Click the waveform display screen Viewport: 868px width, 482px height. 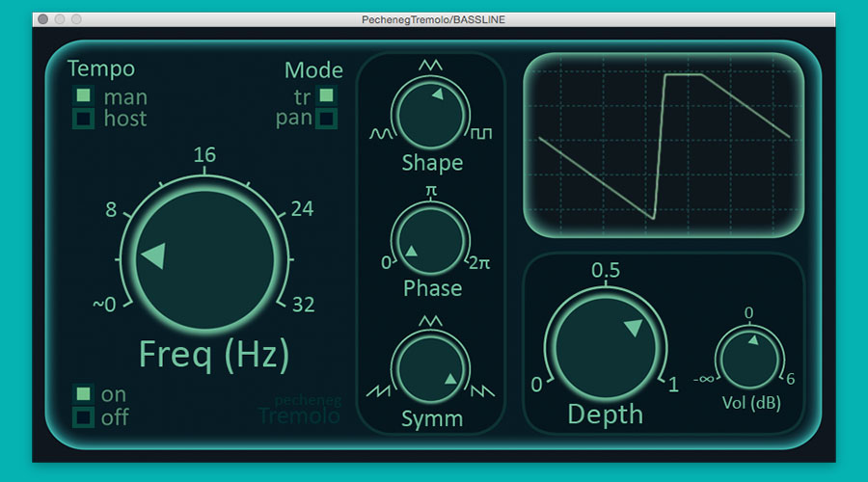(665, 145)
